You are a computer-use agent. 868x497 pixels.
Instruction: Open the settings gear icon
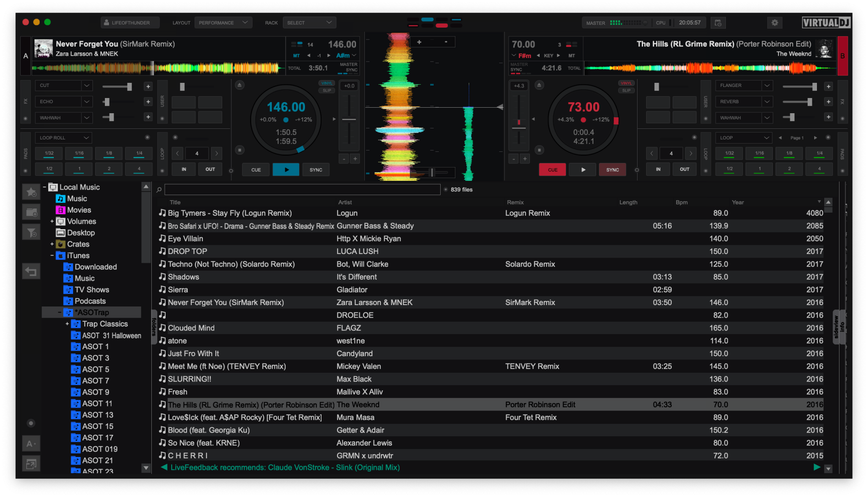[x=775, y=23]
